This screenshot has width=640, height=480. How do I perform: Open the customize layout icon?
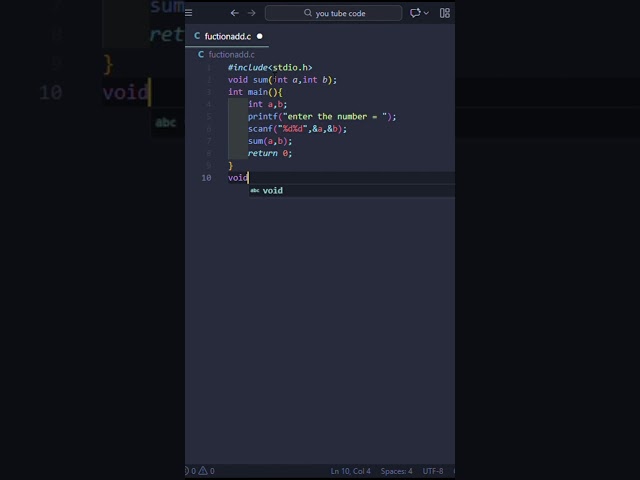coord(445,13)
